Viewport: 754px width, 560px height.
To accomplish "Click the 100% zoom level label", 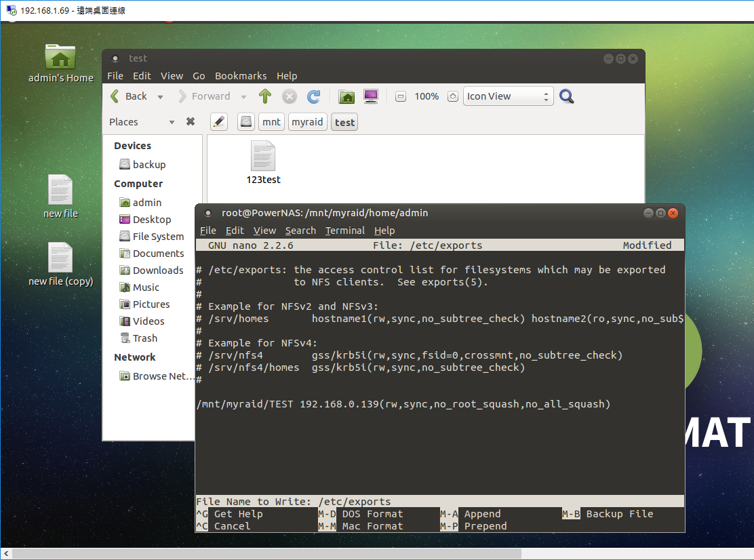I will pyautogui.click(x=426, y=97).
